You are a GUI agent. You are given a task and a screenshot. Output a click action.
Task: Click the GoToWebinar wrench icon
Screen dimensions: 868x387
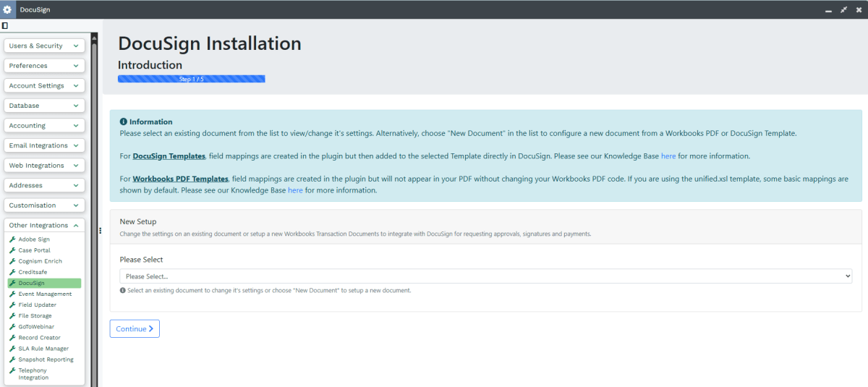12,327
